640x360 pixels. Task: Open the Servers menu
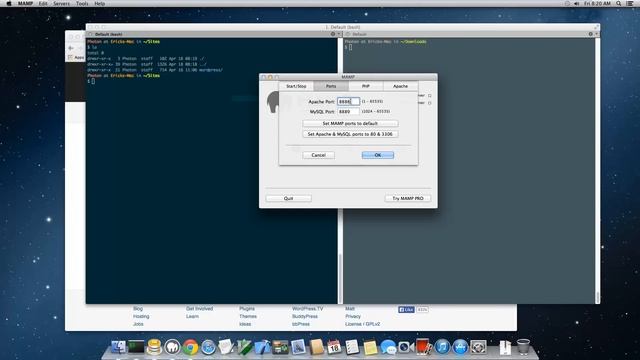point(62,3)
